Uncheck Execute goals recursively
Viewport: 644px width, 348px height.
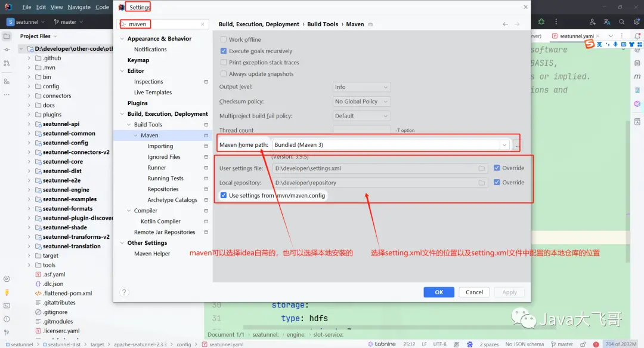(224, 51)
